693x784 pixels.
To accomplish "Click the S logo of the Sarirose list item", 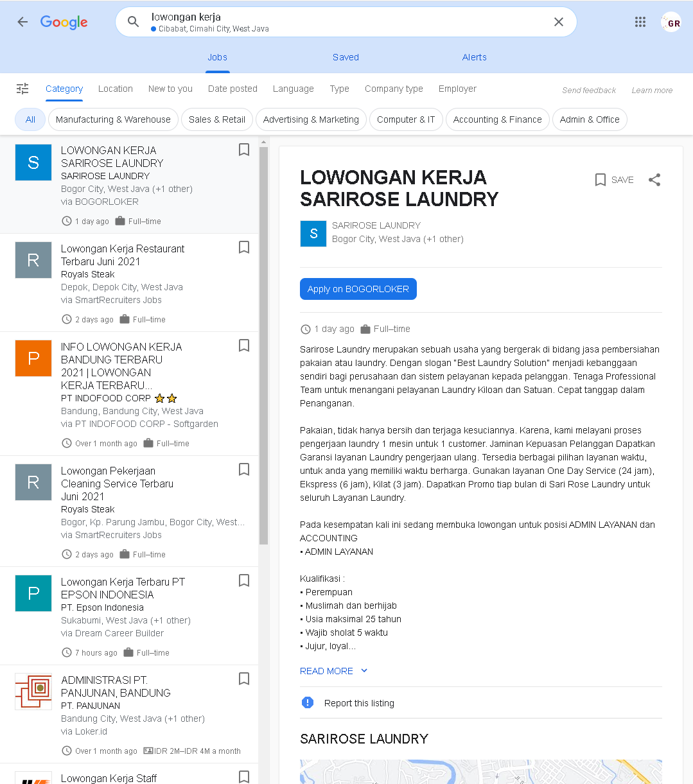I will (x=33, y=162).
